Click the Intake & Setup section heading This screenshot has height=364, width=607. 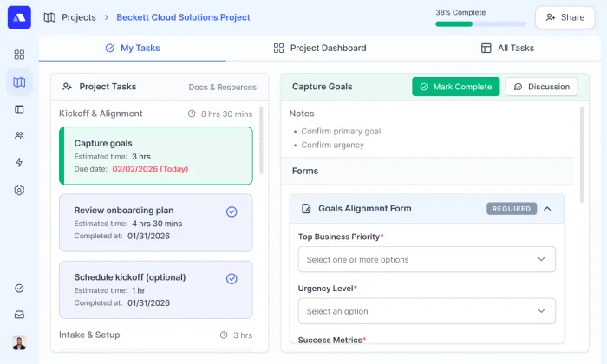point(89,335)
